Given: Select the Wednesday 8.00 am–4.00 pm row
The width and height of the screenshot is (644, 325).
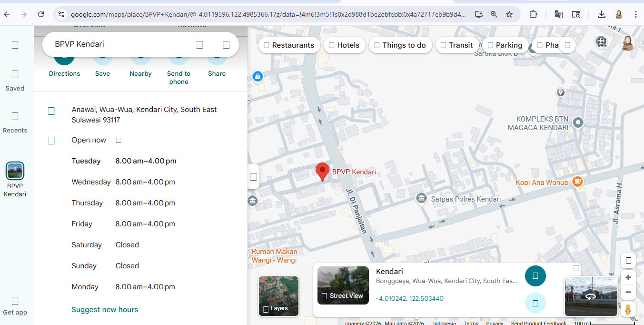Looking at the screenshot, I should (x=123, y=182).
